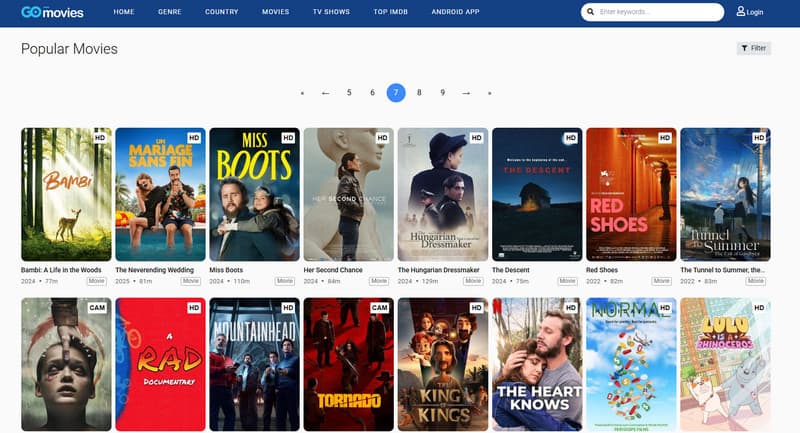Click title 'The Hungarian Dressmaker'
800x433 pixels.
point(439,270)
